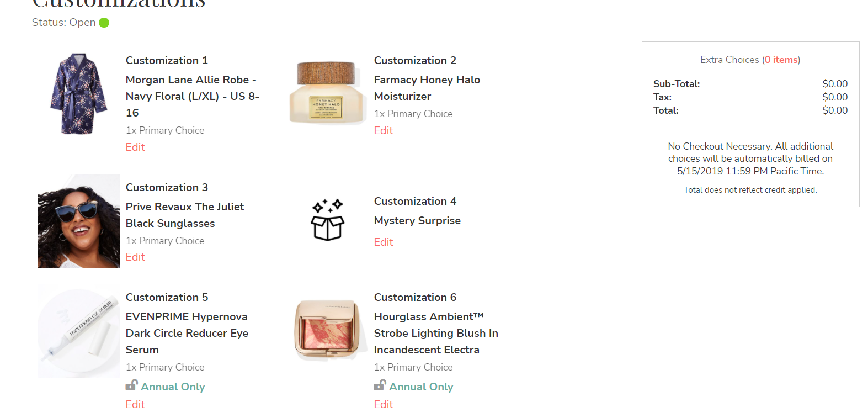The image size is (868, 418).
Task: Click the unlock icon under Customization 5
Action: [x=131, y=385]
